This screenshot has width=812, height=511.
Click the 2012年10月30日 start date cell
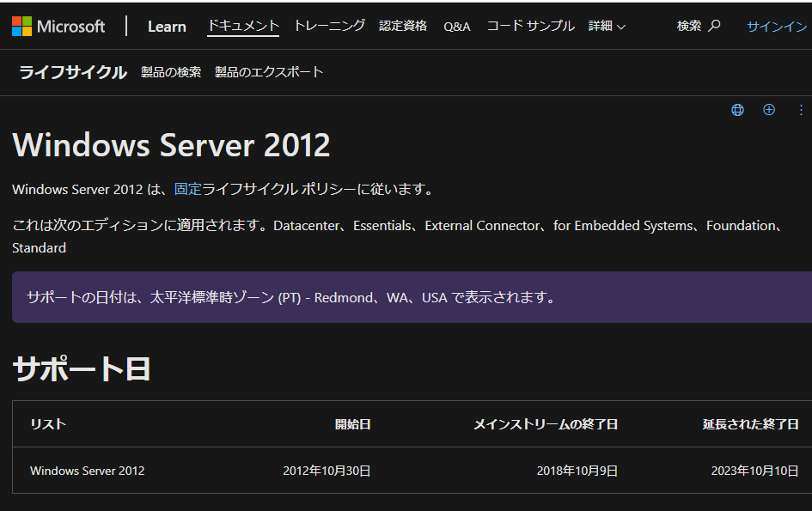tap(327, 471)
